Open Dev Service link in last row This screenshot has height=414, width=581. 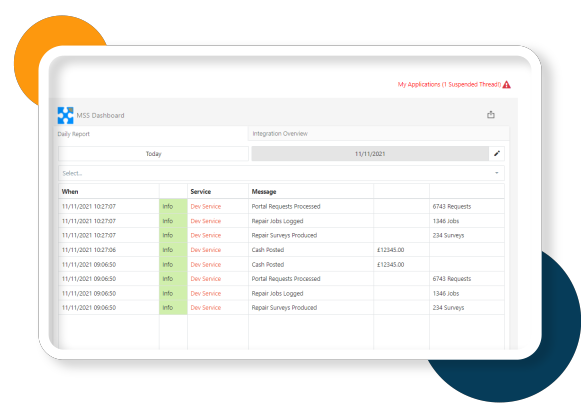pos(206,308)
